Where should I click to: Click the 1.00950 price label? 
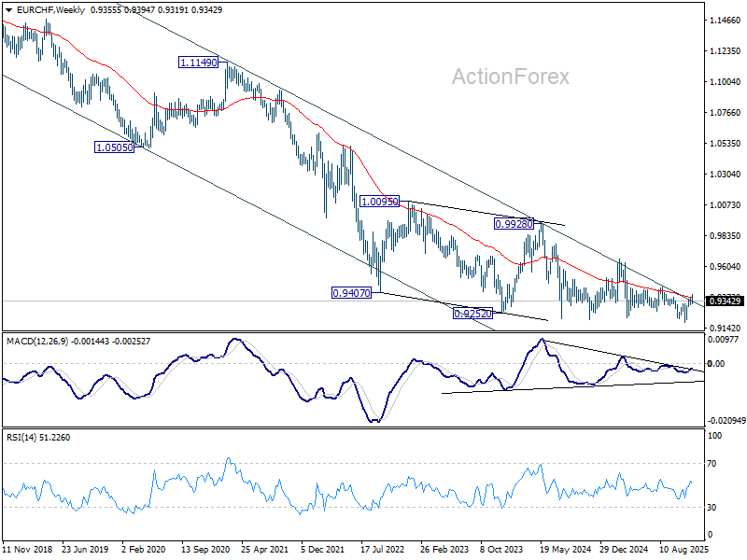click(x=380, y=202)
